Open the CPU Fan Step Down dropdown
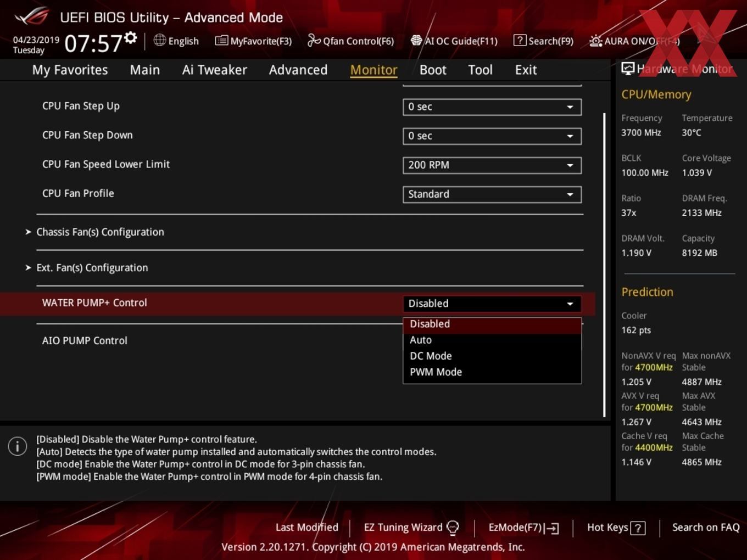The height and width of the screenshot is (560, 747). (492, 136)
